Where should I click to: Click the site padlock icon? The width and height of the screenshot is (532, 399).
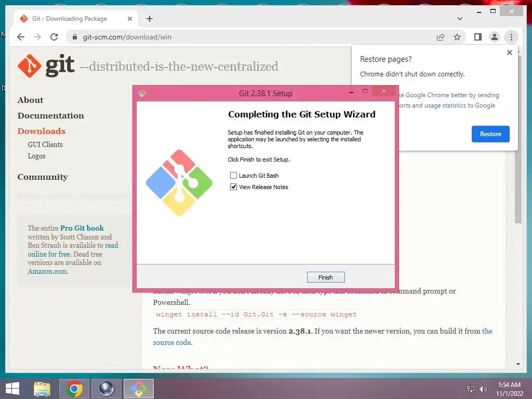point(75,37)
